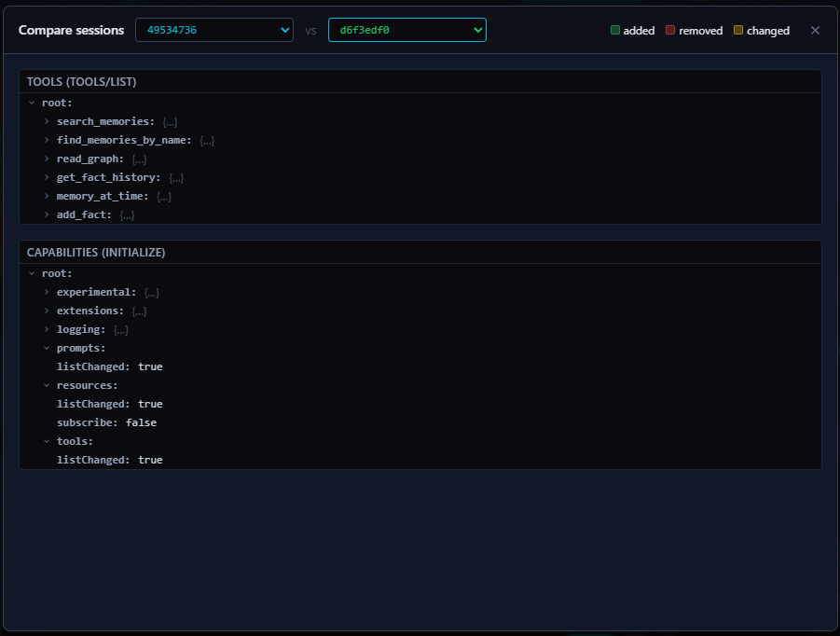Click the collapsed {...} value of logging
840x636 pixels.
pos(121,330)
